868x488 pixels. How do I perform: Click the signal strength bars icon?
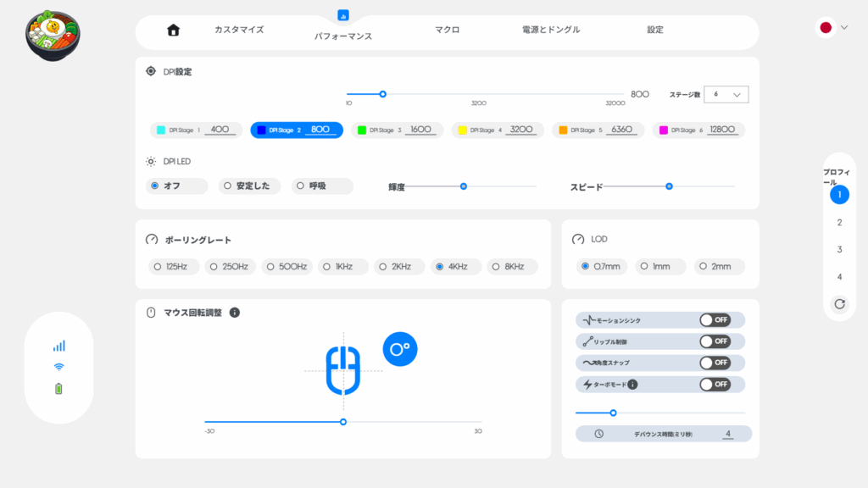click(x=59, y=346)
